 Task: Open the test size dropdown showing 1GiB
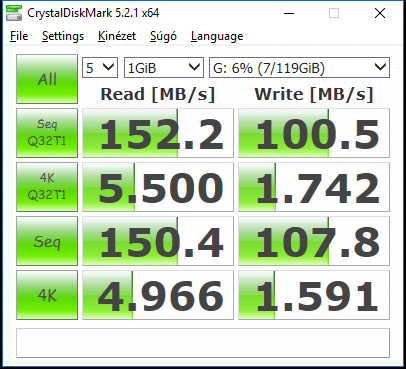164,68
